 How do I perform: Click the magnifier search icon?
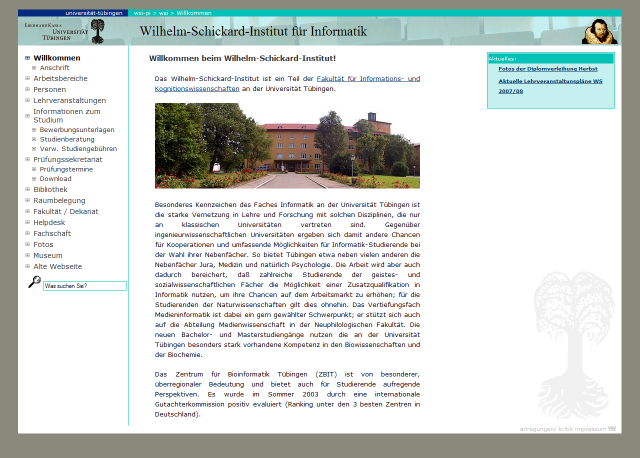[x=34, y=282]
